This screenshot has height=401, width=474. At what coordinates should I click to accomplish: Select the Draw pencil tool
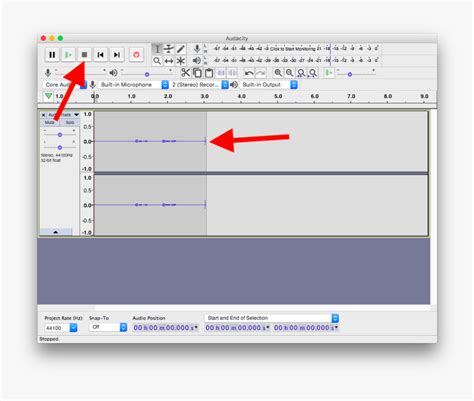tap(180, 49)
